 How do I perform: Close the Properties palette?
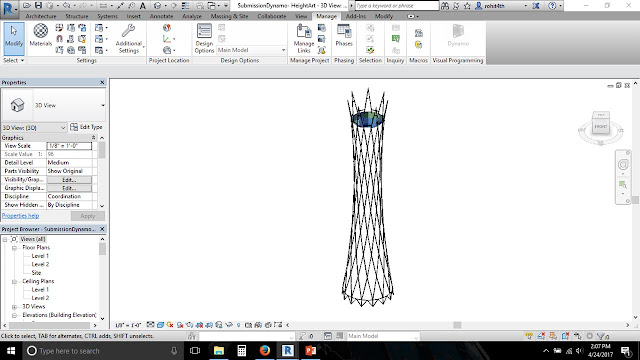[x=102, y=82]
